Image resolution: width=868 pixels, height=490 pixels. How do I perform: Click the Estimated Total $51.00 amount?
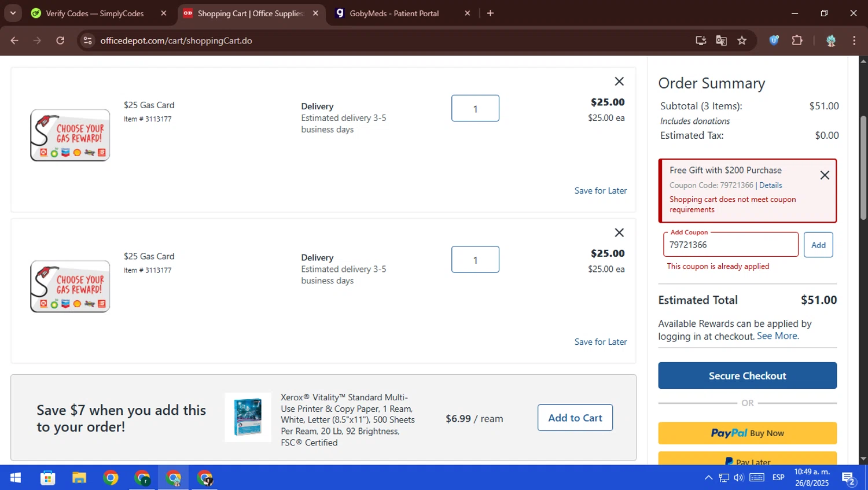[x=819, y=300]
